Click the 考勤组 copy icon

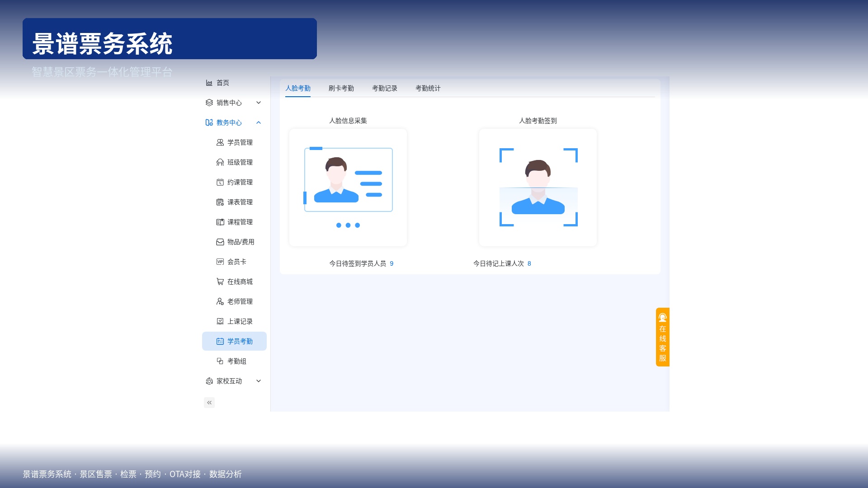[x=220, y=361]
